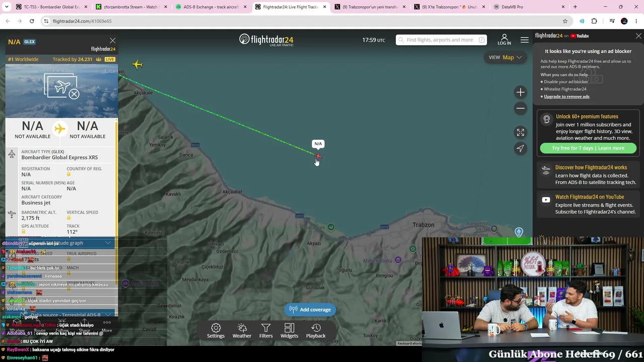
Task: Click Try free for 7 days button
Action: (588, 148)
